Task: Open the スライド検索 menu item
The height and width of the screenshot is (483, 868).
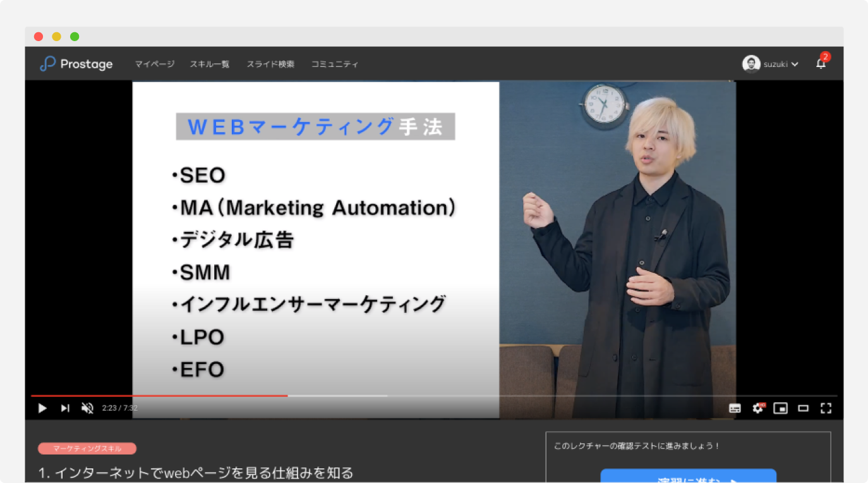Action: pos(270,64)
